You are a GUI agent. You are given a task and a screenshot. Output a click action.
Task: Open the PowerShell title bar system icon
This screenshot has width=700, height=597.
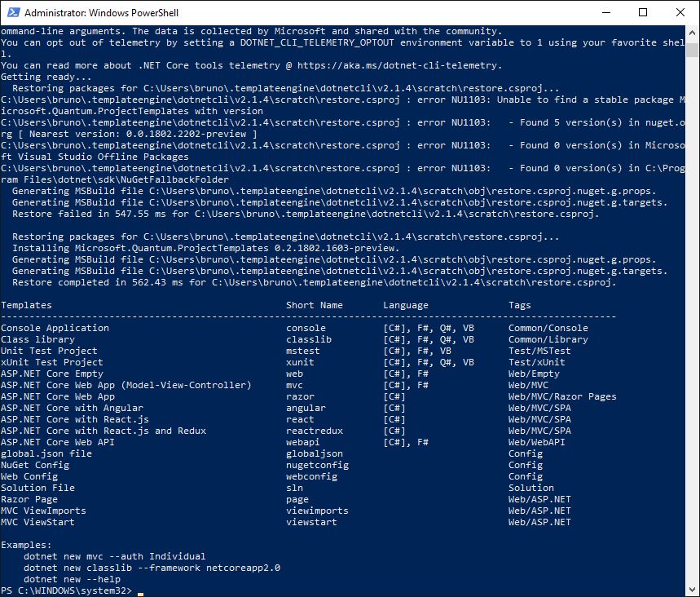pyautogui.click(x=11, y=13)
